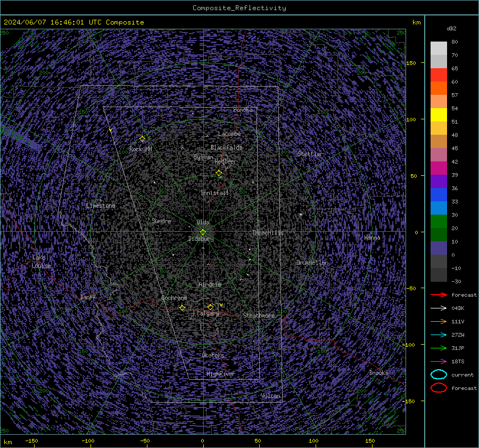Click the yellow diamond marker above Calgary
This screenshot has width=479, height=448.
pyautogui.click(x=210, y=307)
